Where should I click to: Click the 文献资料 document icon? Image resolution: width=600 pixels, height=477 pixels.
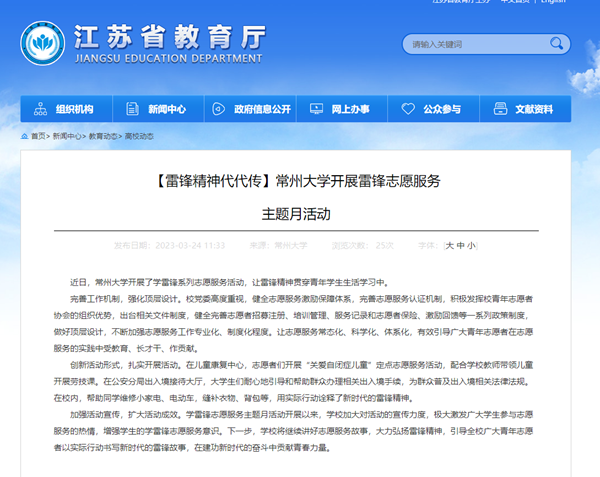pos(498,109)
